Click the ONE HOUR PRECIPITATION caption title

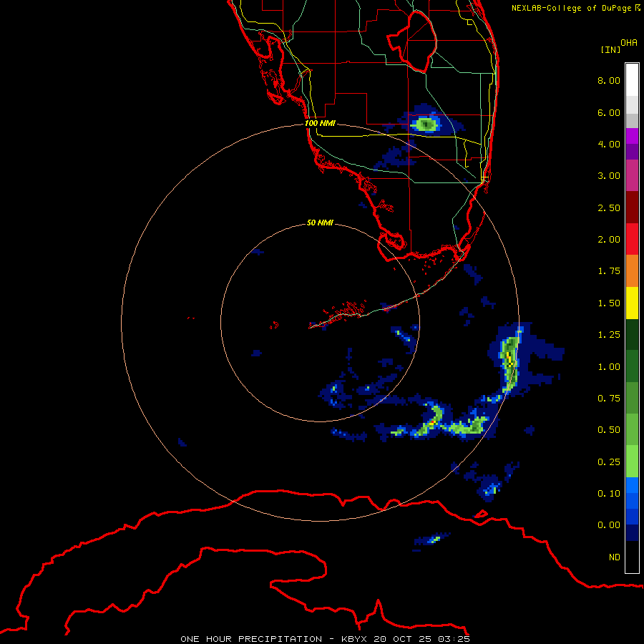pos(251,639)
